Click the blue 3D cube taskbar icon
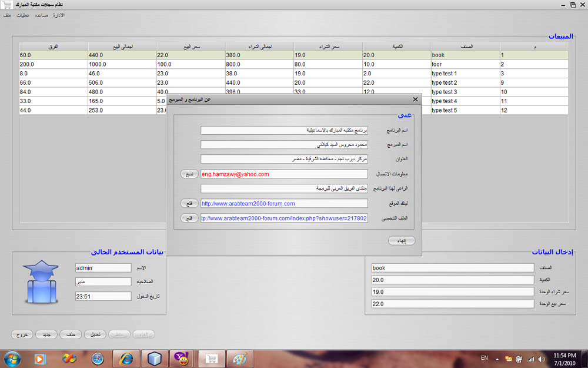This screenshot has height=368, width=588. tap(154, 359)
